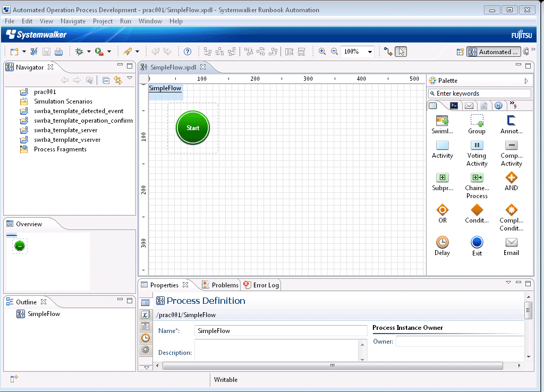This screenshot has width=544, height=392.
Task: Select Process Fragments in Navigator
Action: point(60,149)
